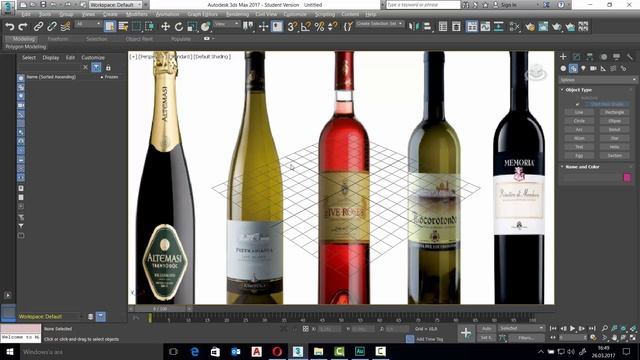Open the Schematic View
The height and width of the screenshot is (360, 640).
click(x=499, y=27)
